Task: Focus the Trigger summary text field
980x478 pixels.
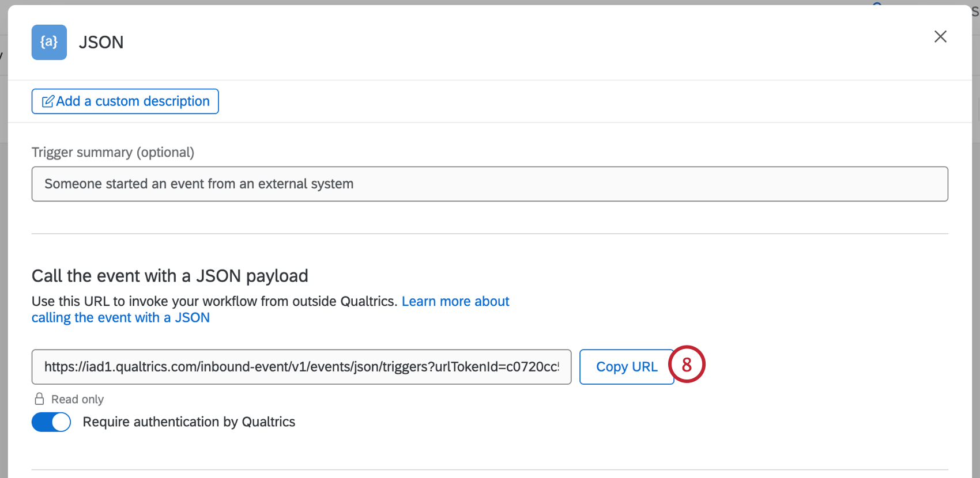Action: [489, 184]
